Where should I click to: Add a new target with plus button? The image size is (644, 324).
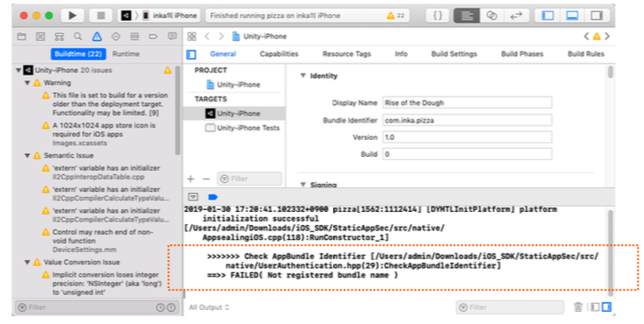click(191, 179)
